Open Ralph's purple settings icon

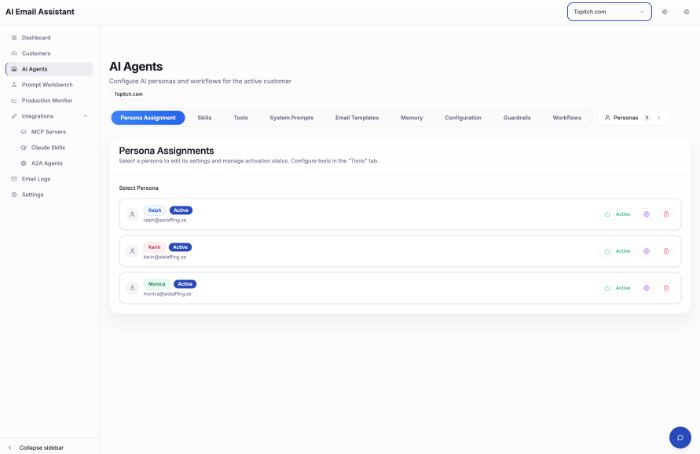pyautogui.click(x=646, y=214)
